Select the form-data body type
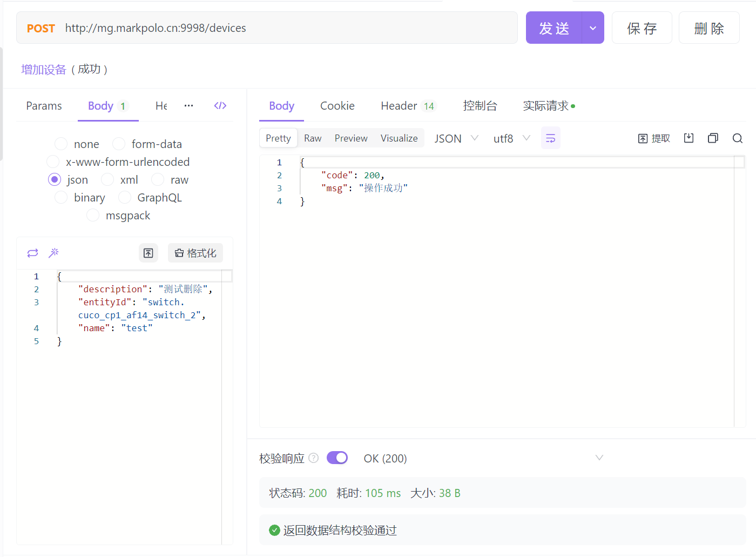The height and width of the screenshot is (557, 756). 119,144
